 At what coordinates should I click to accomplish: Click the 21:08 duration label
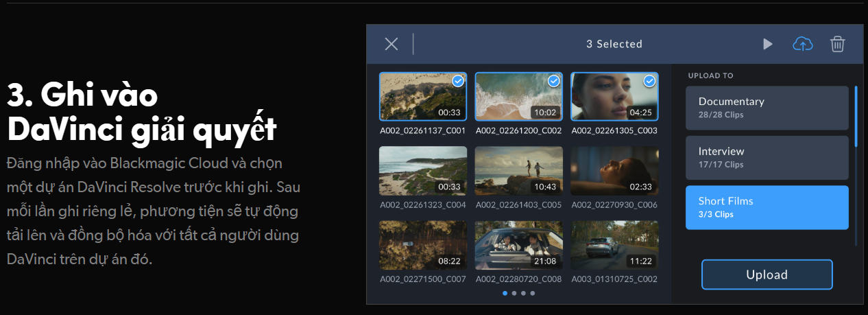click(x=546, y=261)
